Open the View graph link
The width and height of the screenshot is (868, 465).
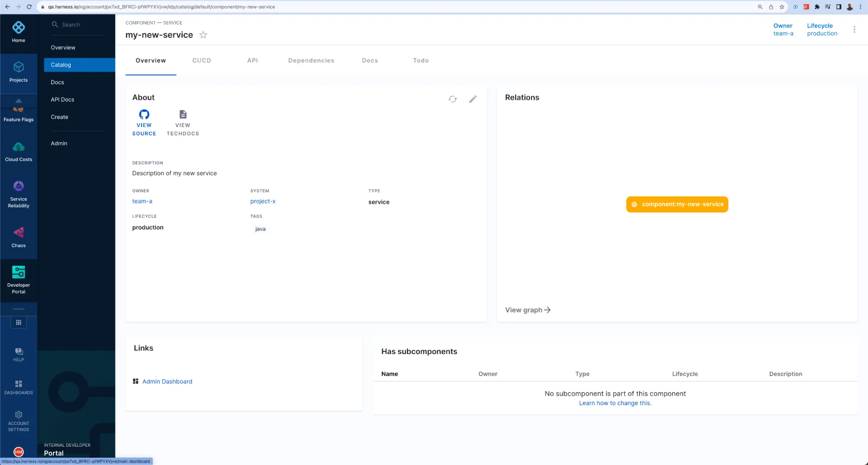coord(526,310)
